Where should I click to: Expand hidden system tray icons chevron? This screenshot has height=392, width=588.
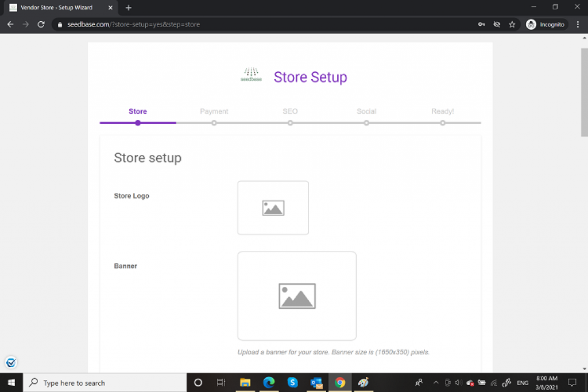click(x=435, y=383)
